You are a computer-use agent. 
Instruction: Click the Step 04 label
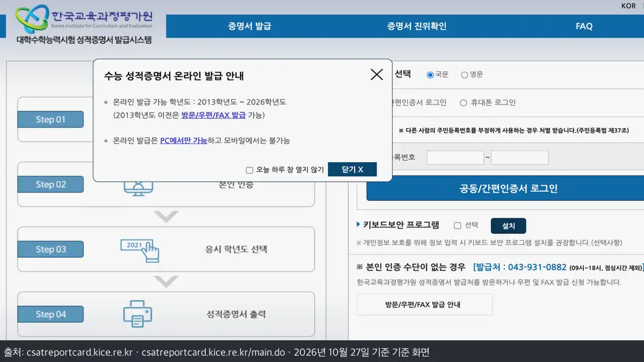coord(50,314)
